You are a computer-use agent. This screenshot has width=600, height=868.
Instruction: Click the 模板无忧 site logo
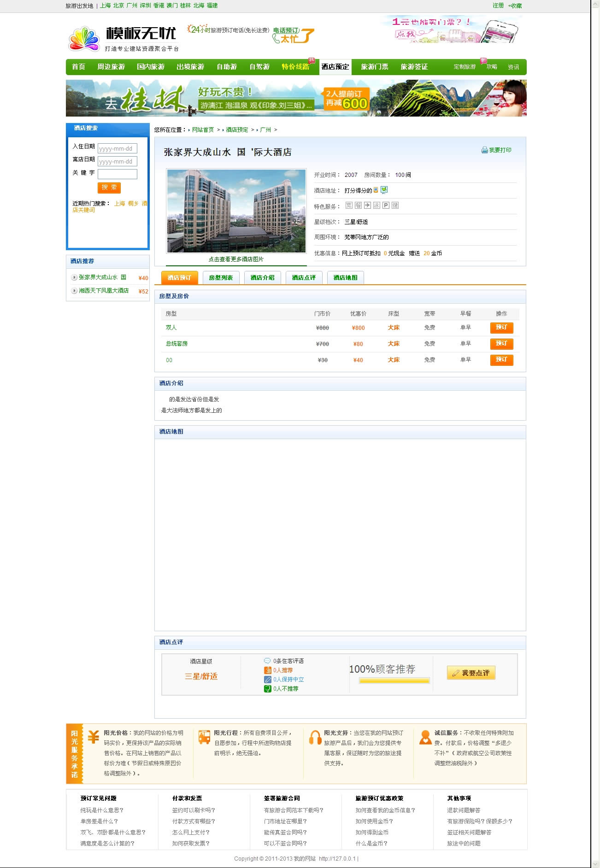tap(123, 39)
